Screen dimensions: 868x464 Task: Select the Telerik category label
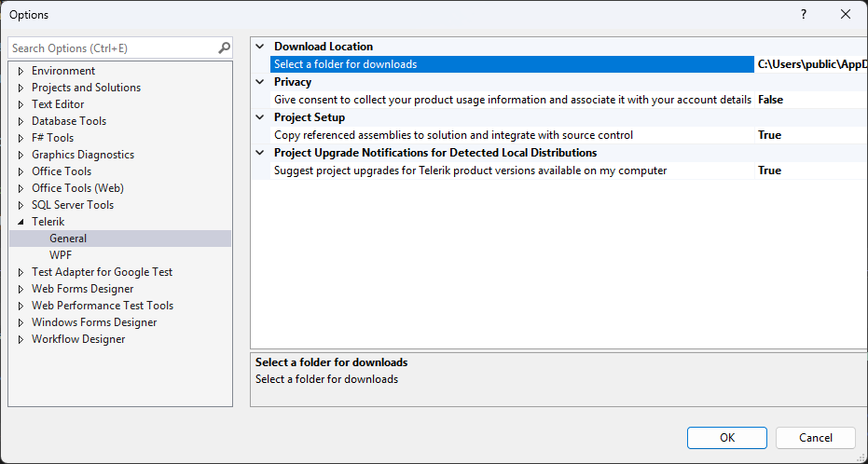point(48,222)
